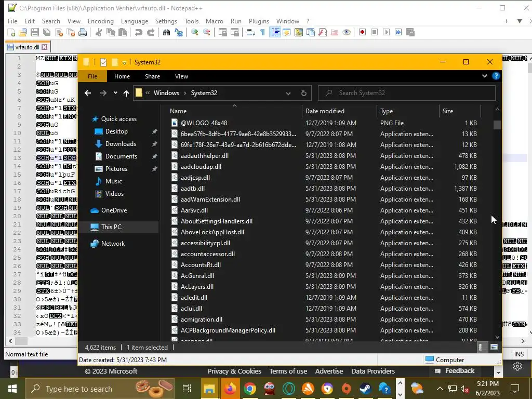The height and width of the screenshot is (399, 532).
Task: Click Windows path segment in address bar
Action: point(166,93)
